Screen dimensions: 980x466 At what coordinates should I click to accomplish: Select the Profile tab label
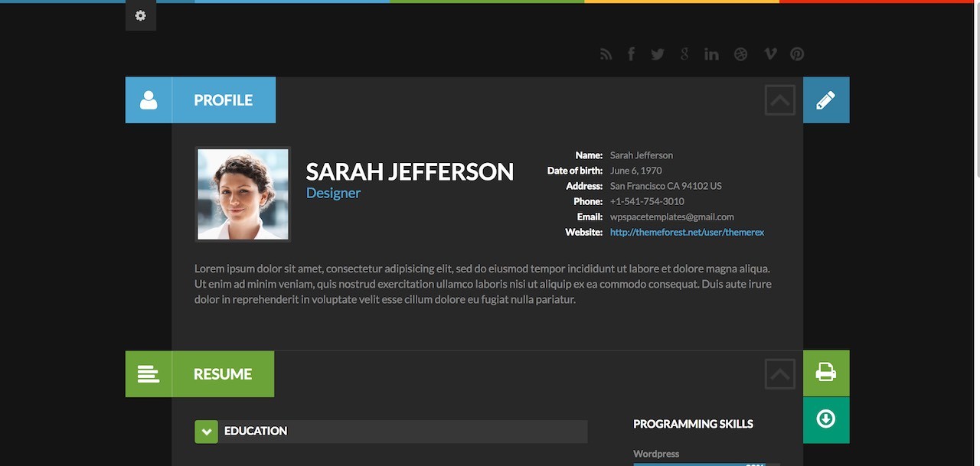(223, 100)
